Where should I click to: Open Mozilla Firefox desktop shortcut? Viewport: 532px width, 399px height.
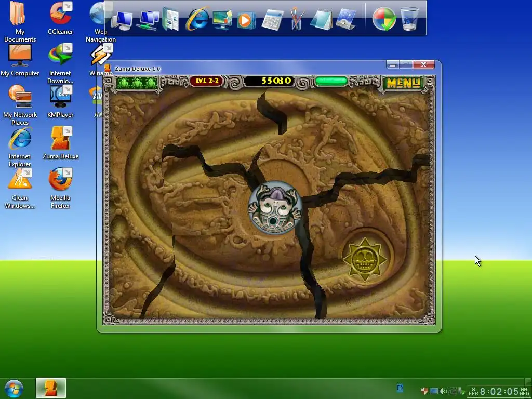[x=60, y=188]
